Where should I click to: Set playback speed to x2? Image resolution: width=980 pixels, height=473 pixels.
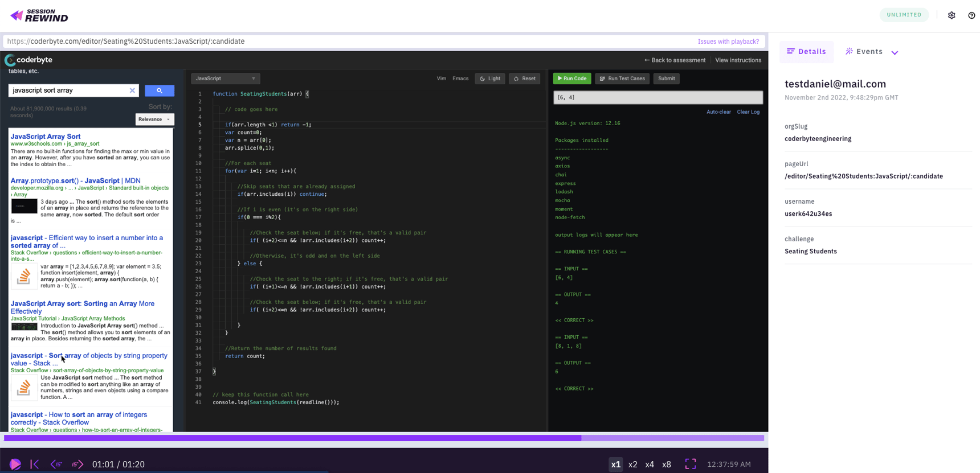632,464
